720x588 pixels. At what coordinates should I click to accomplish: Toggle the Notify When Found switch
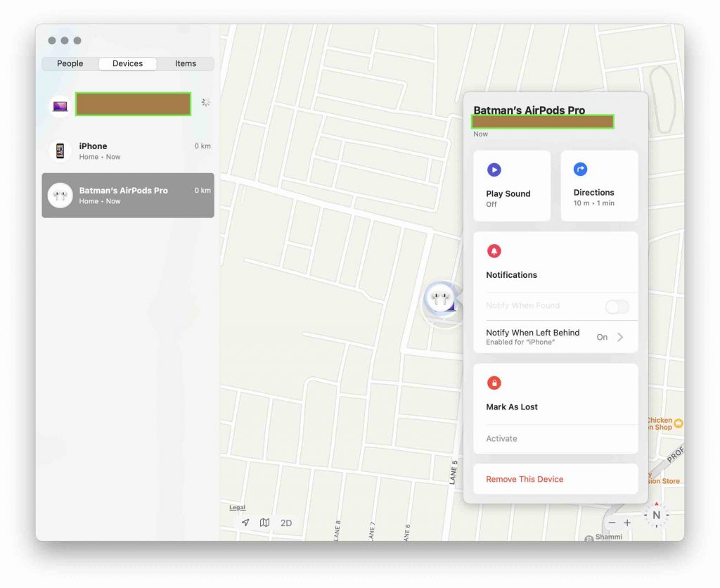pyautogui.click(x=617, y=306)
